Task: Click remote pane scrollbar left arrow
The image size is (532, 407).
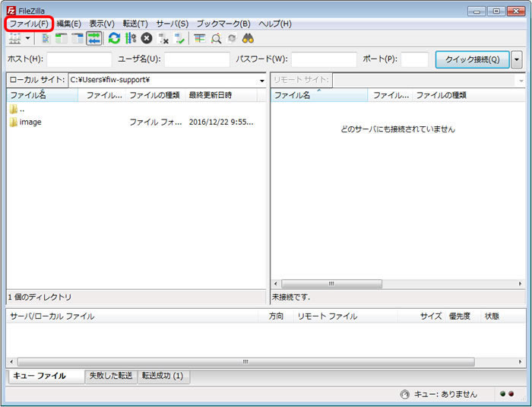Action: [x=275, y=284]
